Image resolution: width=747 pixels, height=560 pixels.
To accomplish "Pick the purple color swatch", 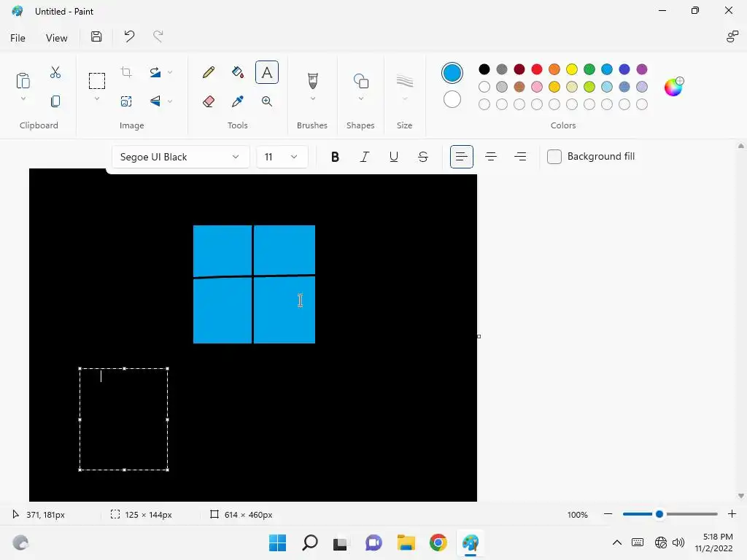I will point(642,69).
